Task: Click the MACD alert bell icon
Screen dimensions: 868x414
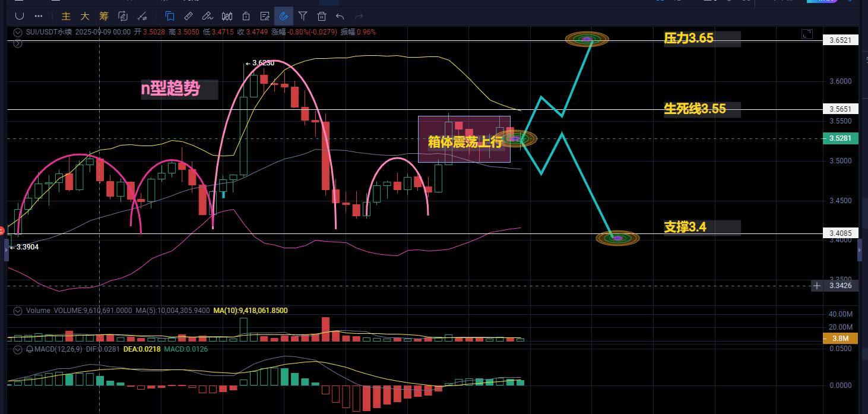Action: 30,349
